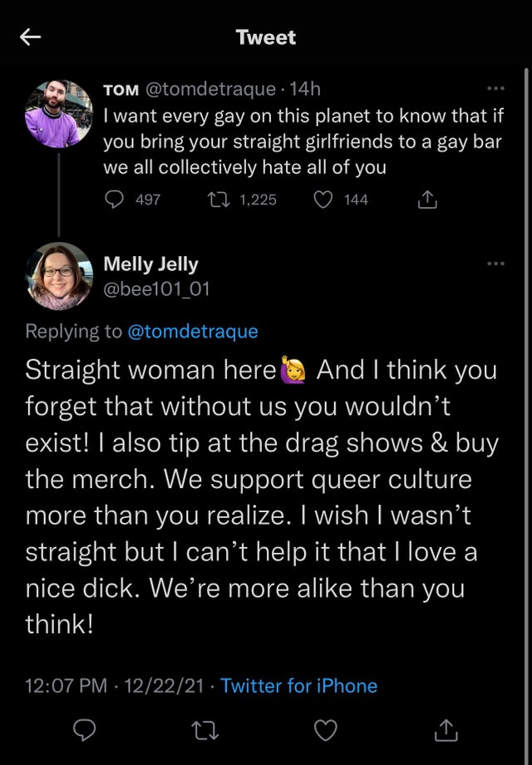Go back with the left arrow
This screenshot has width=532, height=765.
(31, 37)
